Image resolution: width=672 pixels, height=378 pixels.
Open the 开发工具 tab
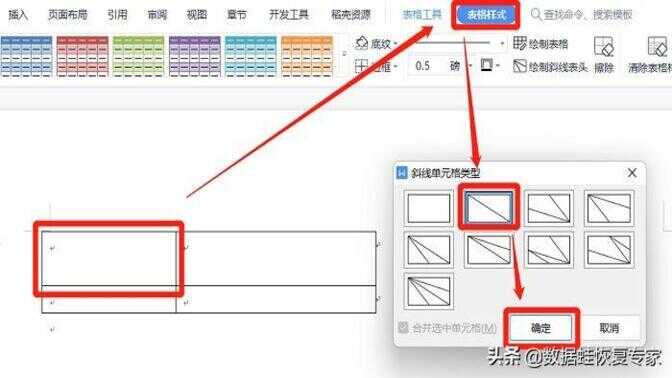coord(288,15)
